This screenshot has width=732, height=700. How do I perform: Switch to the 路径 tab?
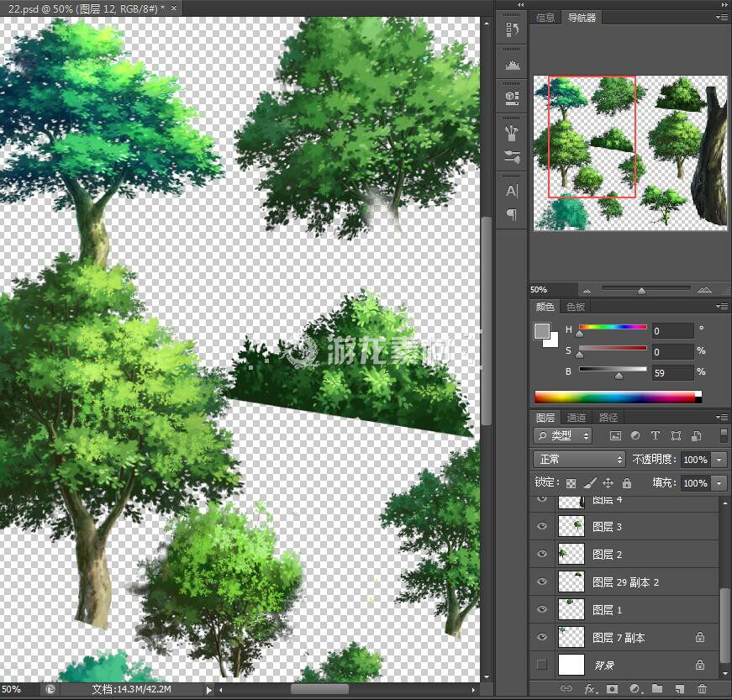point(608,417)
